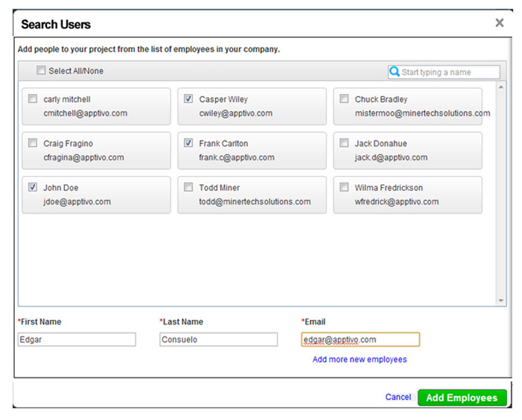Click the green Add Employees button

pos(462,398)
